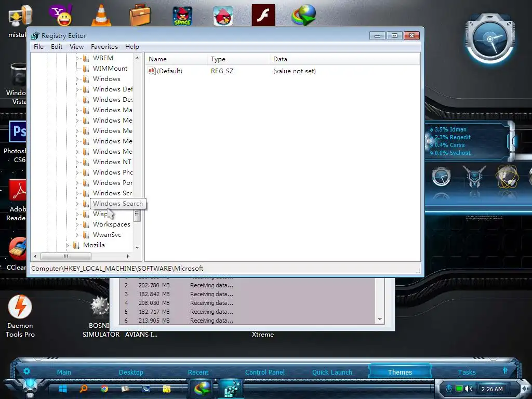The image size is (532, 399).
Task: Click the Type column header
Action: coord(238,59)
